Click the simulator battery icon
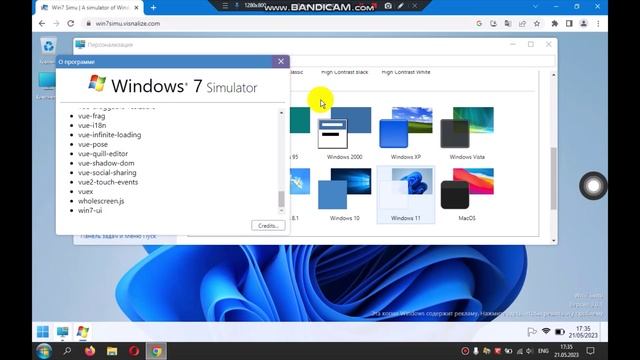This screenshot has width=640, height=360. coord(560,332)
